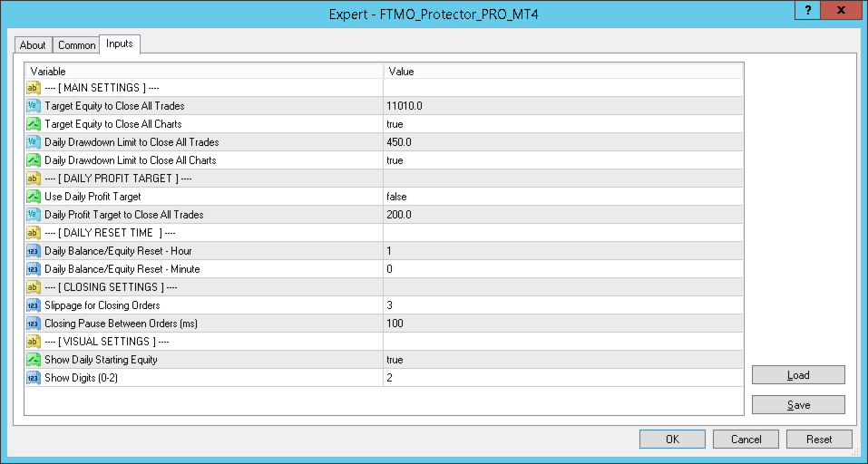868x464 pixels.
Task: Click the double-type icon for Target Equity to Close All Trades
Action: pyautogui.click(x=34, y=106)
